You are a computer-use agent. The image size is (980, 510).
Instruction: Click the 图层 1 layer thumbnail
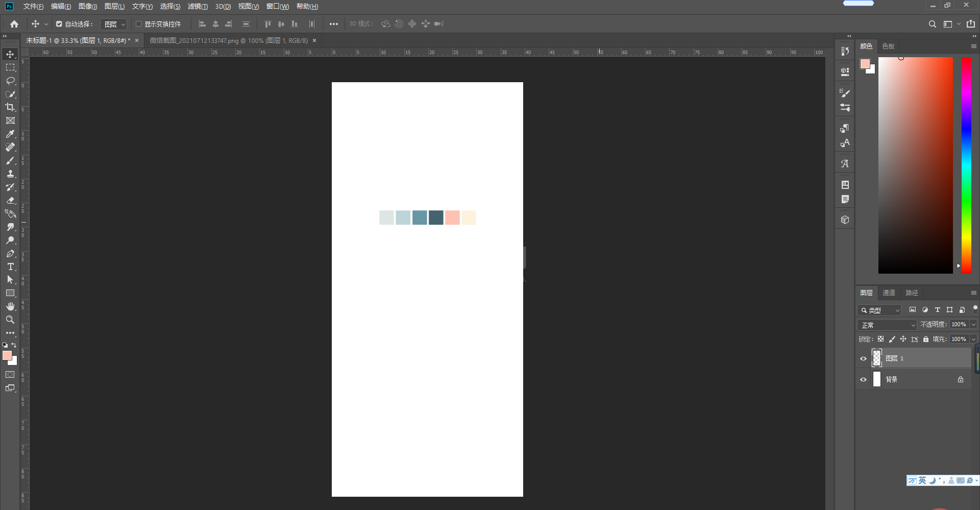click(x=877, y=358)
